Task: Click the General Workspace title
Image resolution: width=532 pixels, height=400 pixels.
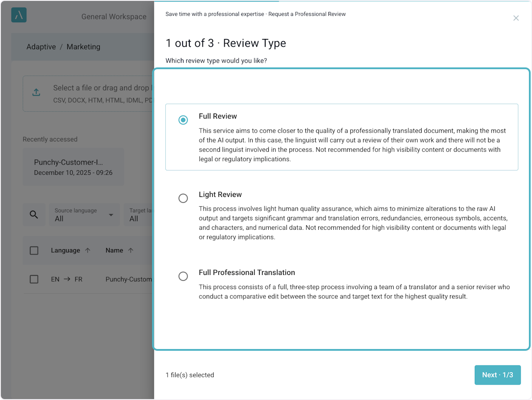Action: [113, 17]
